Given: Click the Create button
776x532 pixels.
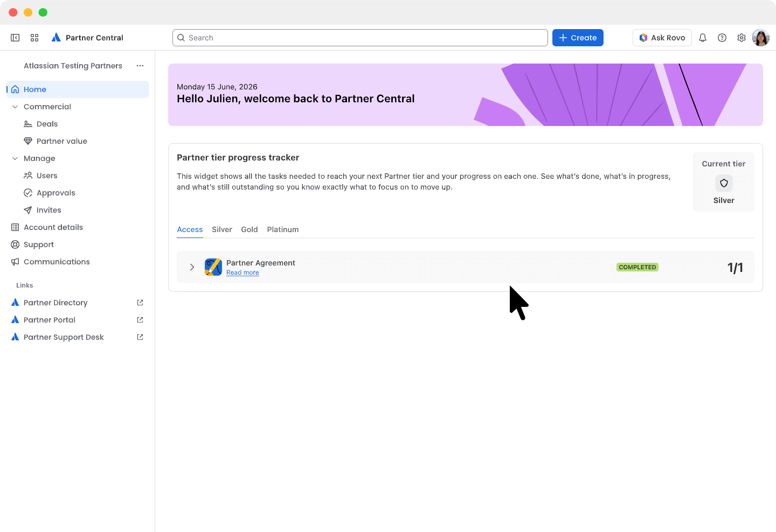Looking at the screenshot, I should (x=578, y=38).
